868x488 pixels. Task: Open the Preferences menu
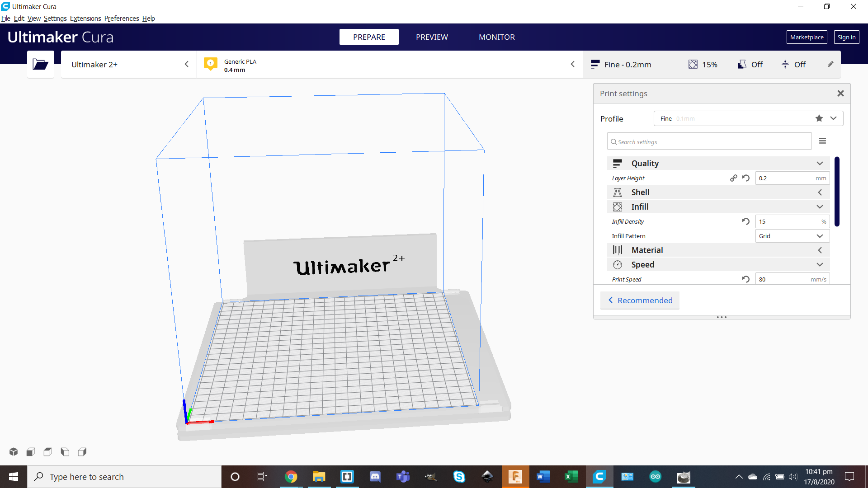(122, 19)
